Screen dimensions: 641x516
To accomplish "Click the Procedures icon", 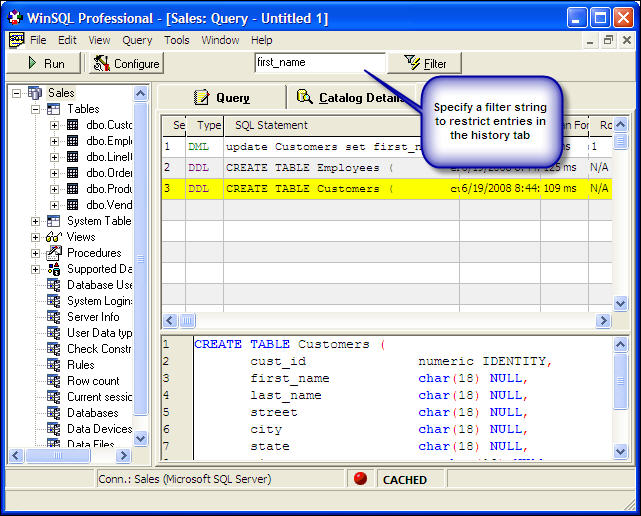I will [x=54, y=253].
